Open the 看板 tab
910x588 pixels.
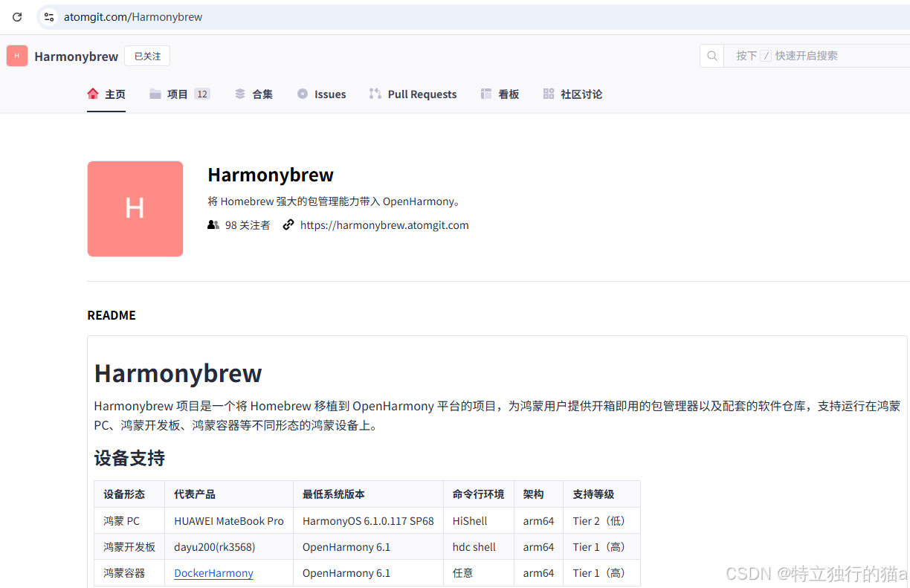click(x=500, y=94)
